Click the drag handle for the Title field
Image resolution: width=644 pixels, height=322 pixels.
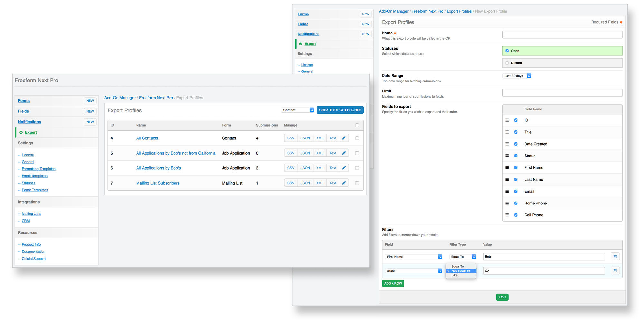[x=507, y=132]
